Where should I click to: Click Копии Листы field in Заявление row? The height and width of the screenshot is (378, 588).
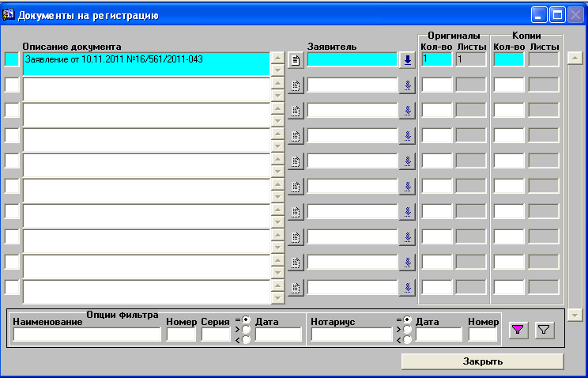coord(544,59)
